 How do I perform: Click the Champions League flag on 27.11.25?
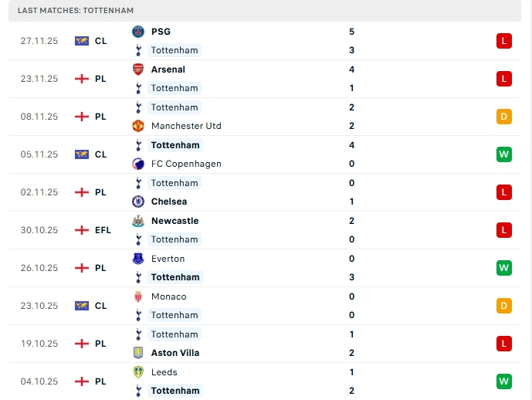click(82, 41)
